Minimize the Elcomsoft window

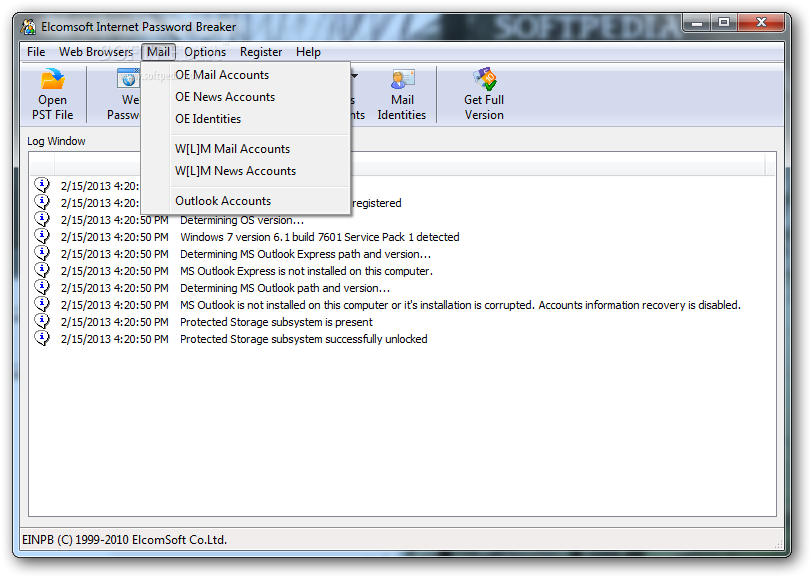tap(698, 23)
